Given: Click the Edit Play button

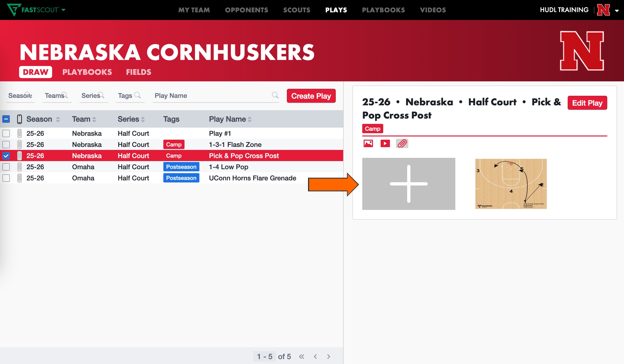Looking at the screenshot, I should [x=587, y=103].
